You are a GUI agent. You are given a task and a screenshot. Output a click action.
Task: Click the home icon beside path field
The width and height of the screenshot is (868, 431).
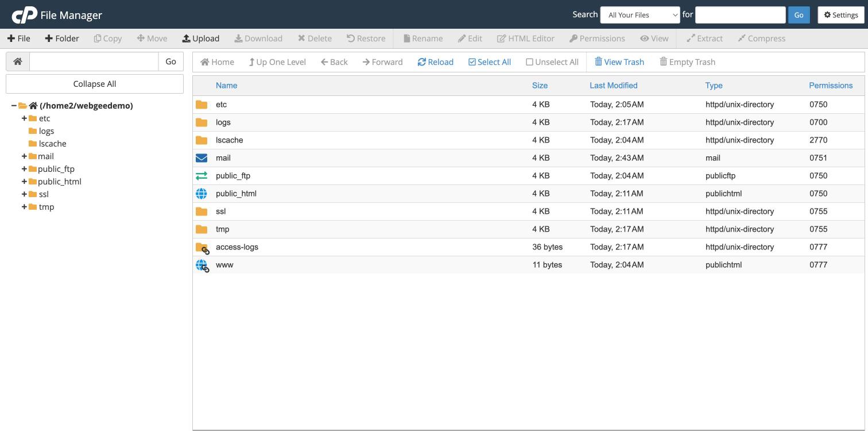click(x=18, y=61)
